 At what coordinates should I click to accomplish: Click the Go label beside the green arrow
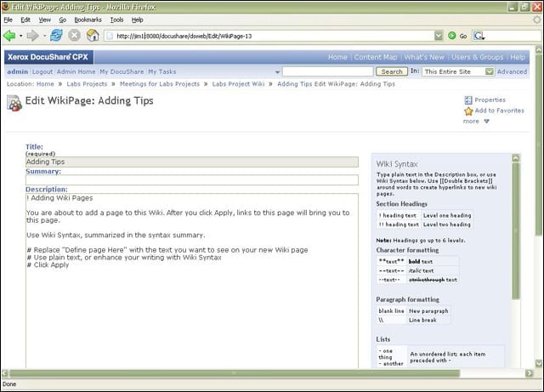coord(463,36)
